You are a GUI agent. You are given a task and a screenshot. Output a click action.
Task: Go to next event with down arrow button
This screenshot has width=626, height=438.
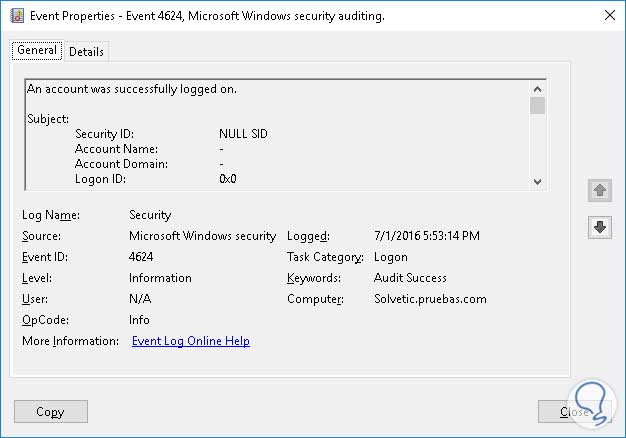599,227
